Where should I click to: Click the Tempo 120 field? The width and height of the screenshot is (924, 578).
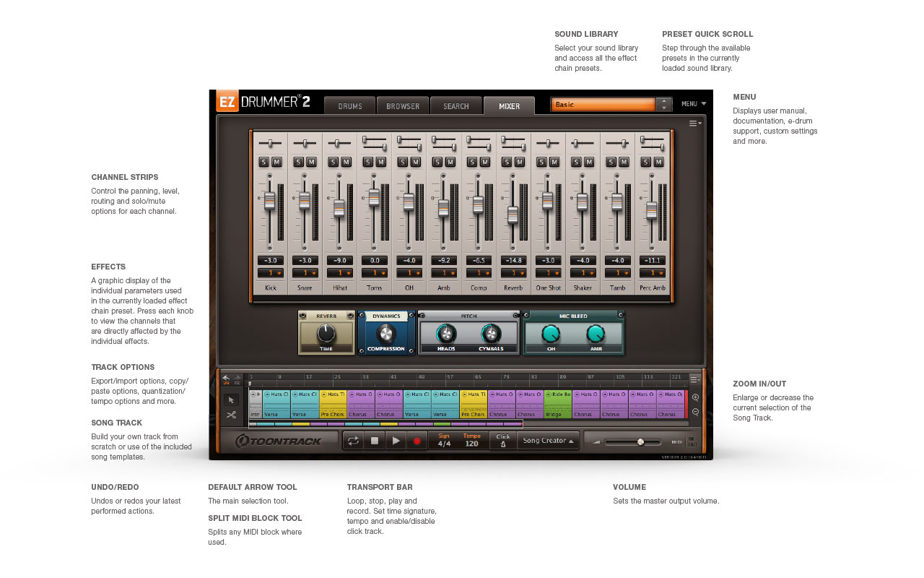coord(472,440)
